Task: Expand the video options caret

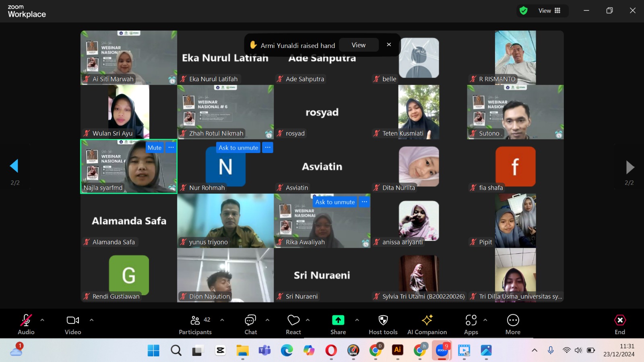Action: (x=91, y=320)
